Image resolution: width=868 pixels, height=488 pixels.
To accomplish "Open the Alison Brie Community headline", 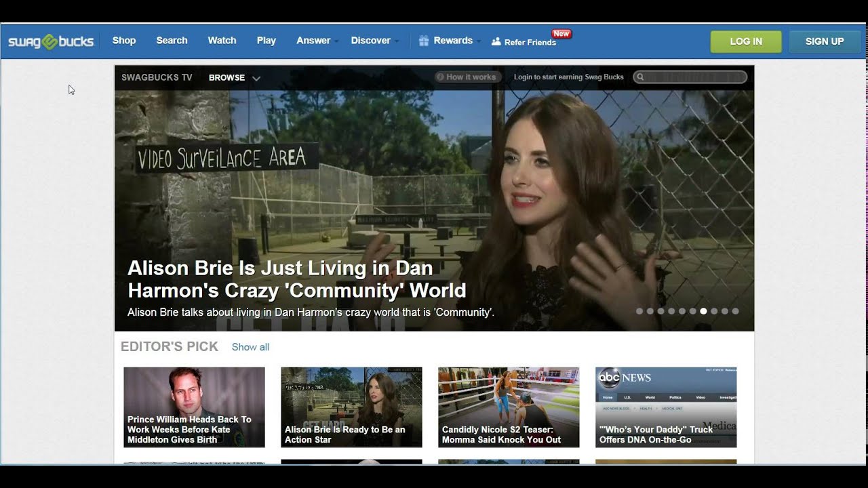I will pyautogui.click(x=297, y=279).
